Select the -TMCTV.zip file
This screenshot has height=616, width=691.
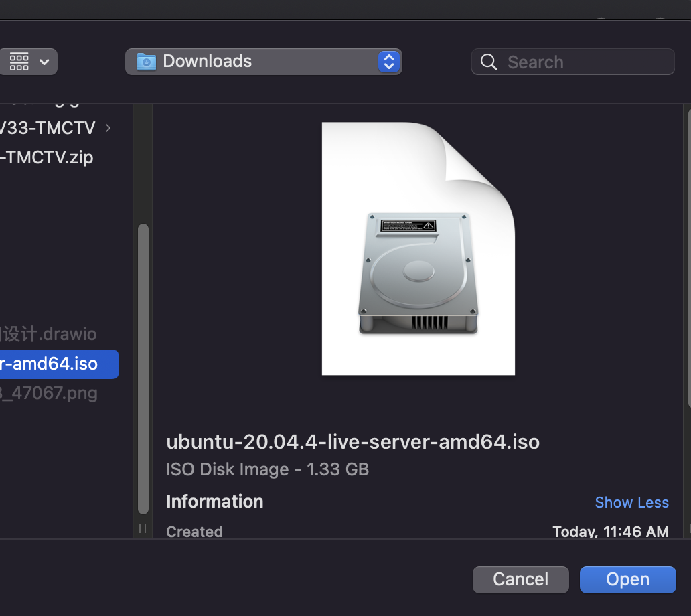point(46,157)
